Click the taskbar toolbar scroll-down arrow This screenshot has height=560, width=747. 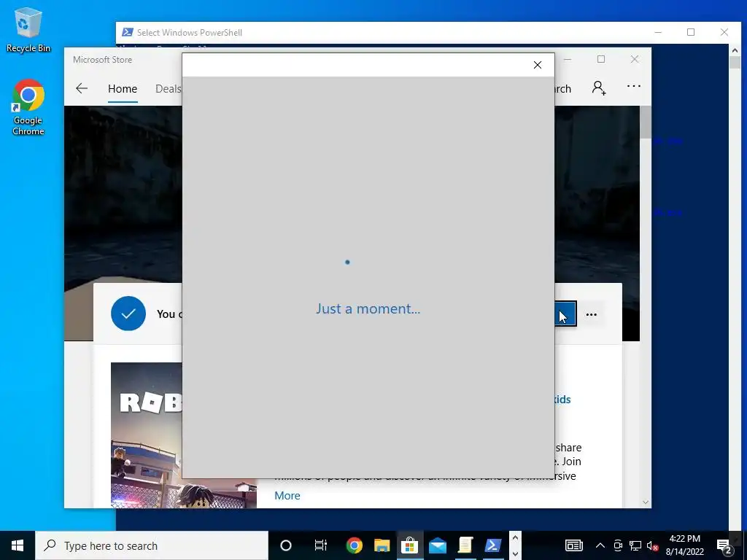pyautogui.click(x=515, y=553)
